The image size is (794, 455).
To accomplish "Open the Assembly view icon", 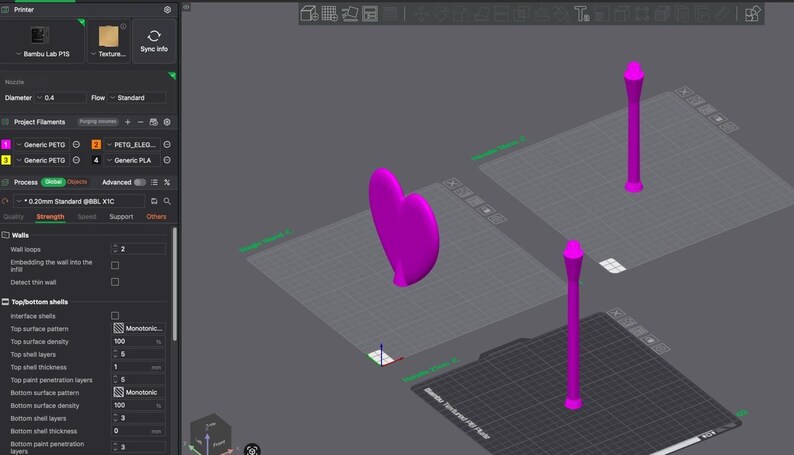I will (752, 14).
